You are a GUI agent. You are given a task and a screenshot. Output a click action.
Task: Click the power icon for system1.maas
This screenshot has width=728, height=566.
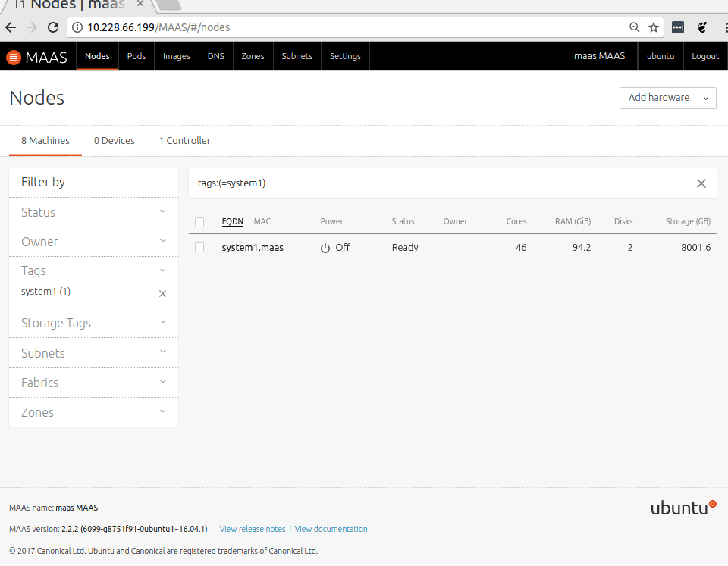click(x=325, y=248)
